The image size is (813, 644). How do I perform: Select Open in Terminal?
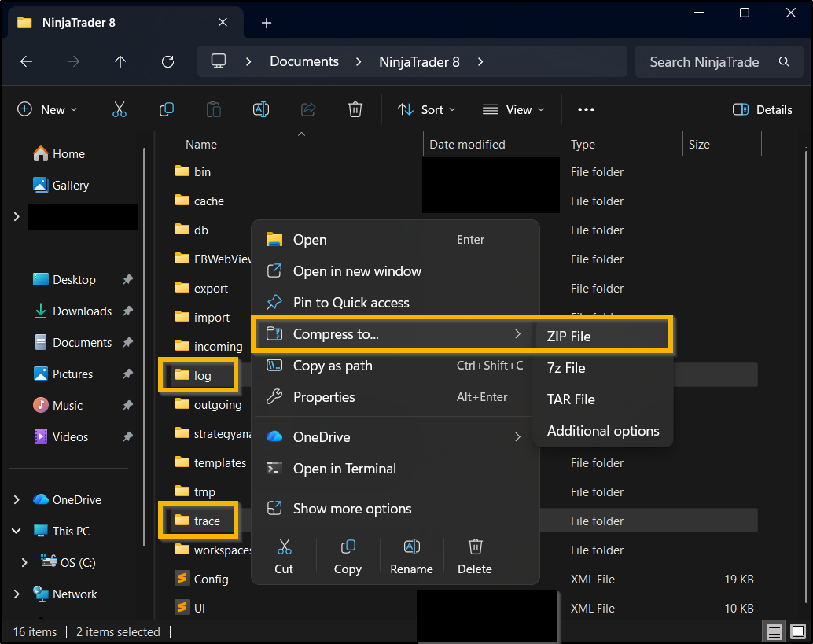[395, 468]
